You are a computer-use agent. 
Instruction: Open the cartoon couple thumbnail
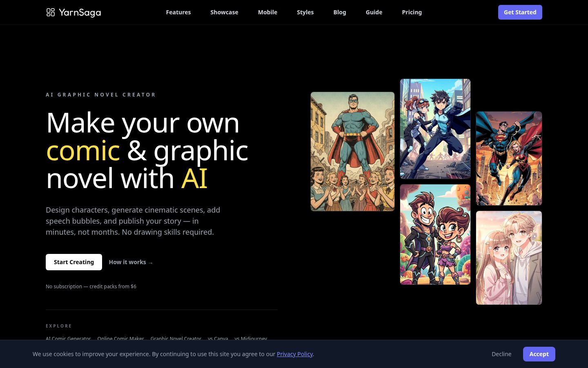point(435,234)
